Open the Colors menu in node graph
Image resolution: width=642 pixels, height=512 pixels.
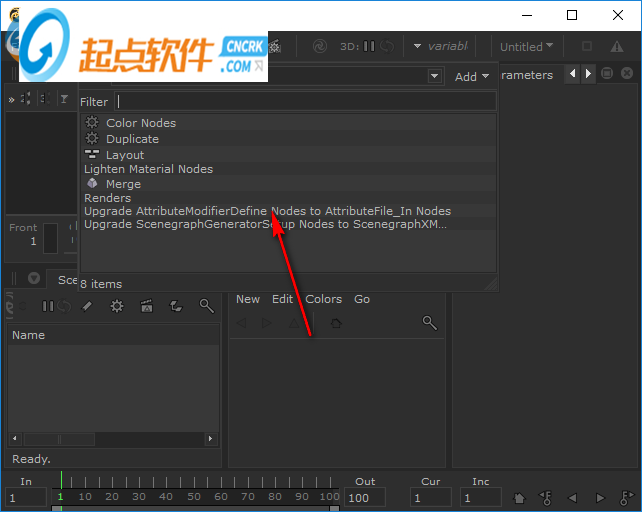(323, 299)
